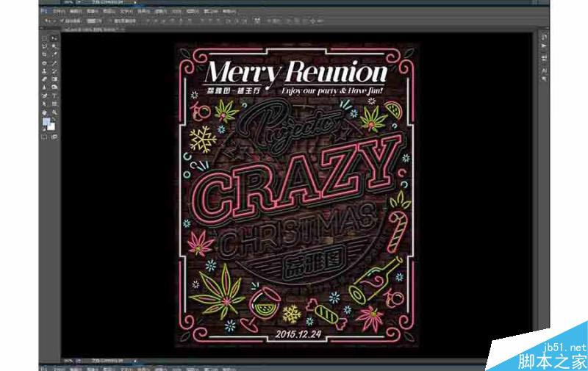Select the Dodge tool
588x371 pixels.
[x=54, y=87]
